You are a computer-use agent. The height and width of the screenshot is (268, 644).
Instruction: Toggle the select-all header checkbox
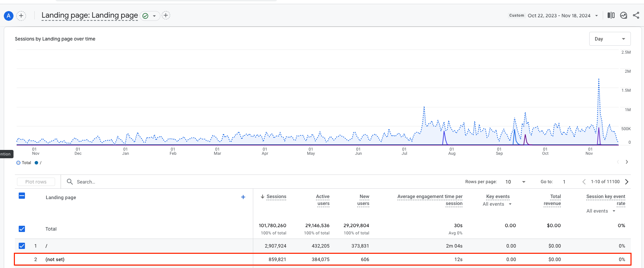tap(22, 196)
